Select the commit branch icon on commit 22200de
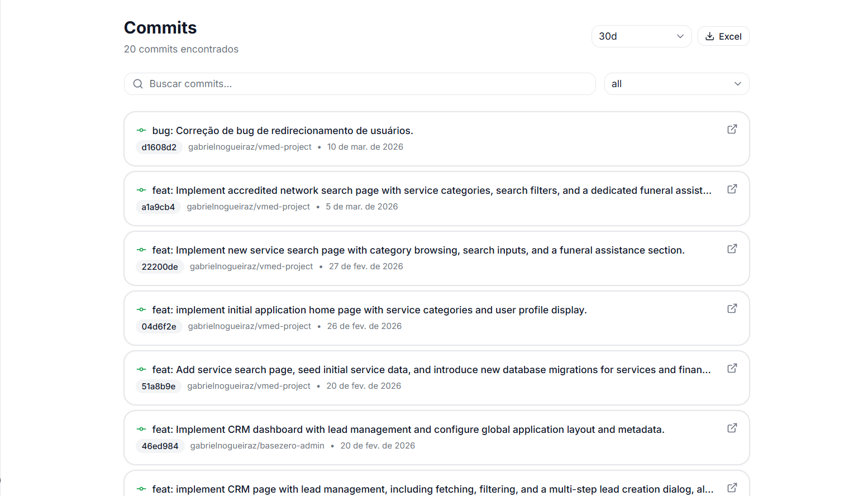Image resolution: width=868 pixels, height=496 pixels. point(141,249)
